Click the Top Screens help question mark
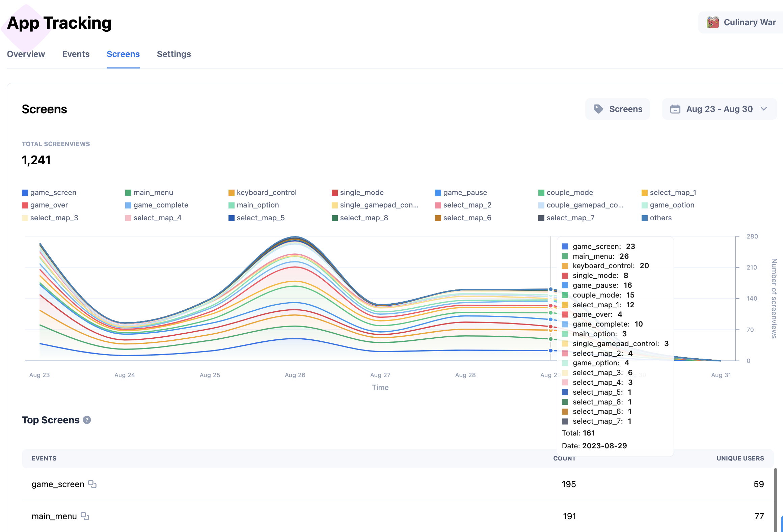783x532 pixels. 87,420
